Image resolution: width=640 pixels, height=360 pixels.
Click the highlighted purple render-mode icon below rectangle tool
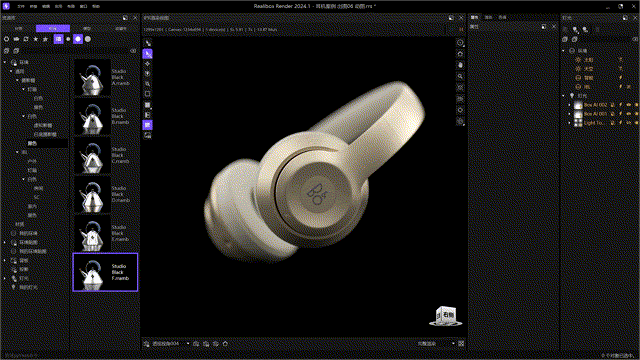click(x=148, y=125)
